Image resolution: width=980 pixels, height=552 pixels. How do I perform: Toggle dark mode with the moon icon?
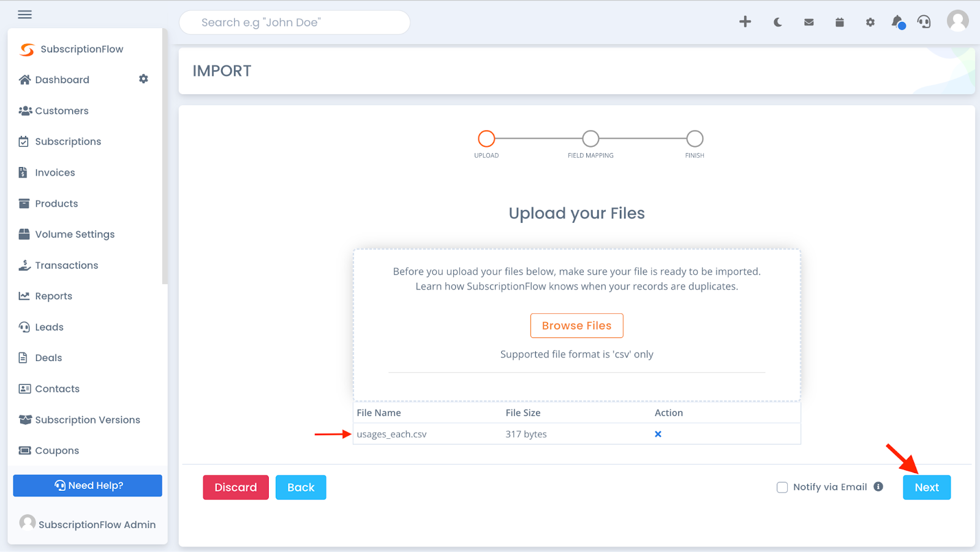(x=777, y=22)
